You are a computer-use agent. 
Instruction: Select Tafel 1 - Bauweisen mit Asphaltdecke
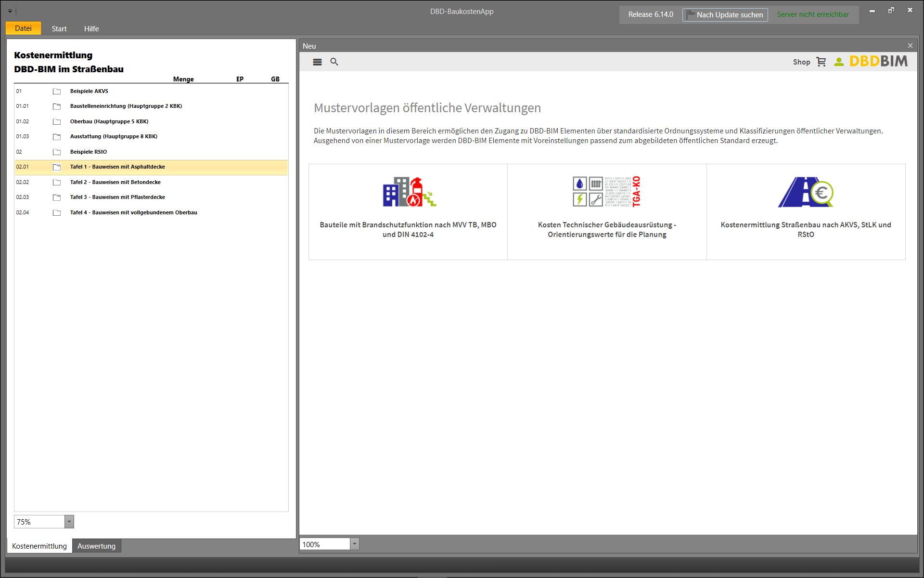click(152, 167)
